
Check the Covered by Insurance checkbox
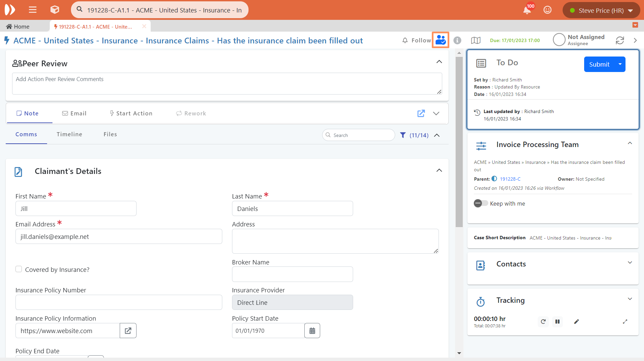point(19,269)
